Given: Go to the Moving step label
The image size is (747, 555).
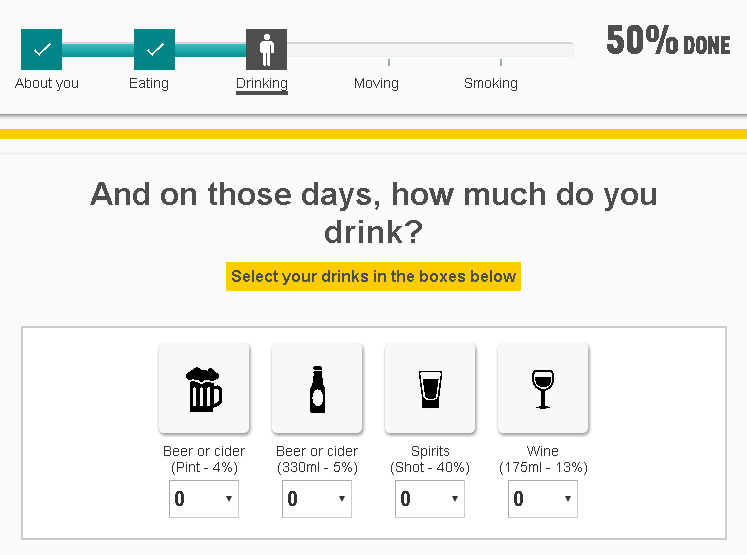Looking at the screenshot, I should (x=376, y=83).
